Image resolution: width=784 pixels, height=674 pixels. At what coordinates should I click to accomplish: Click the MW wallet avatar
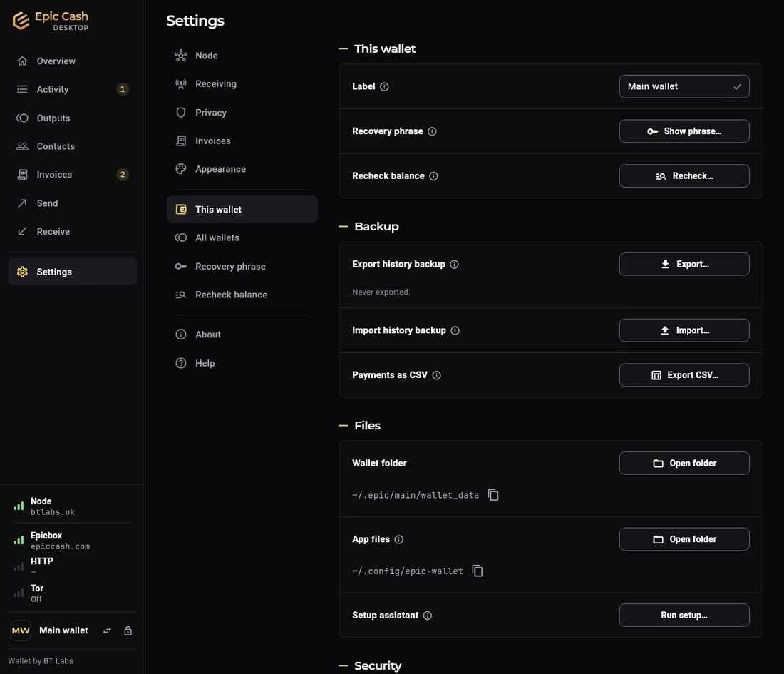coord(21,630)
